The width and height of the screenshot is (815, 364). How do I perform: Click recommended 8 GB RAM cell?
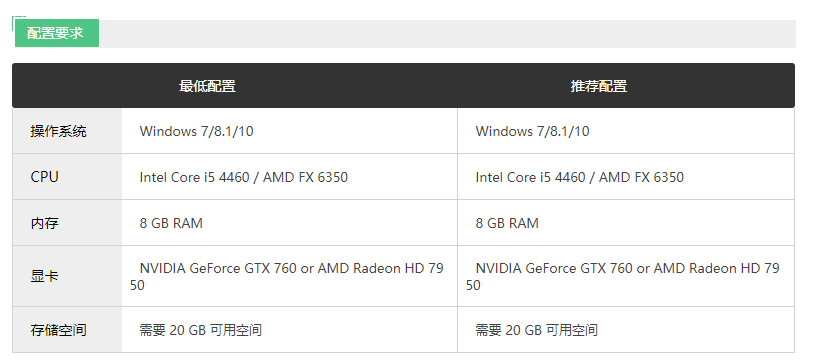[626, 223]
